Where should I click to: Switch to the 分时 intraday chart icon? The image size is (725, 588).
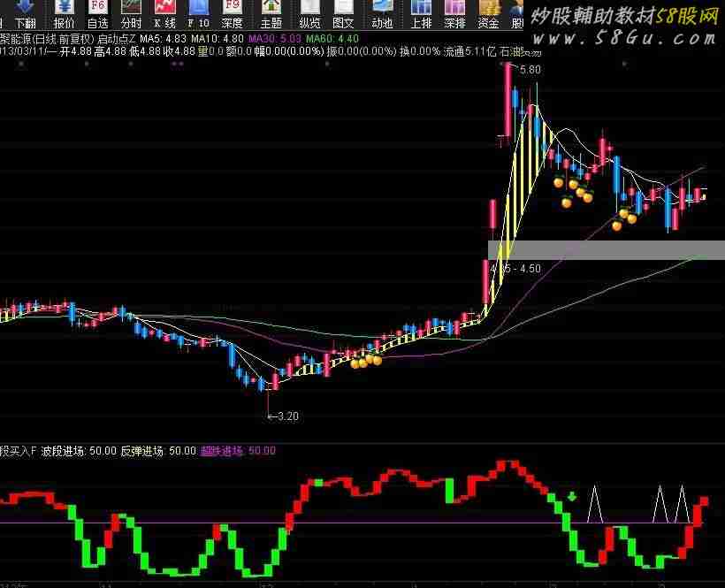(x=132, y=14)
